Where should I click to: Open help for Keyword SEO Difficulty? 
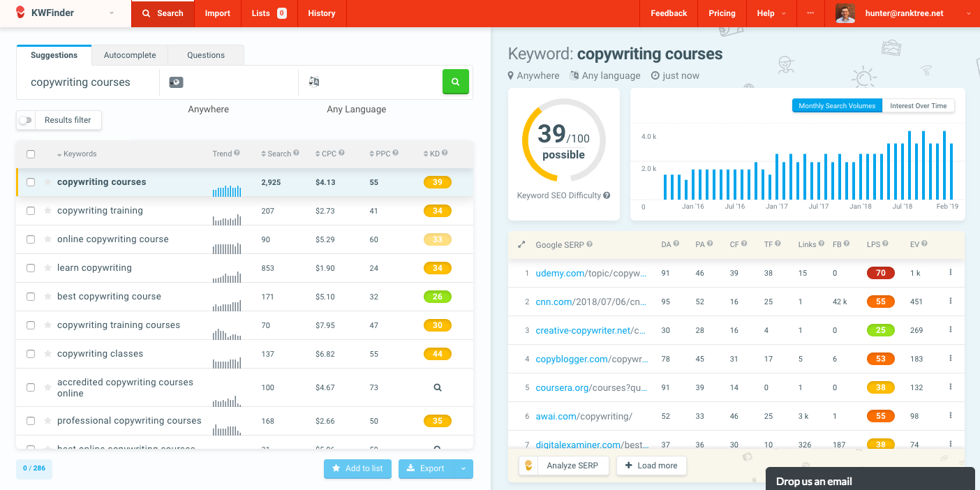tap(607, 195)
